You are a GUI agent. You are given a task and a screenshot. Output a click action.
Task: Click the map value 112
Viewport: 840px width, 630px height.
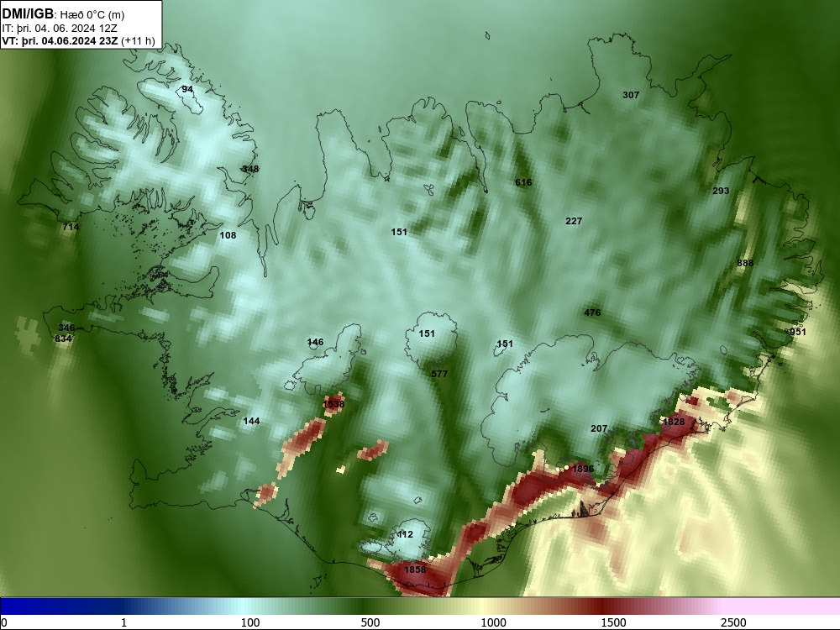click(x=405, y=534)
